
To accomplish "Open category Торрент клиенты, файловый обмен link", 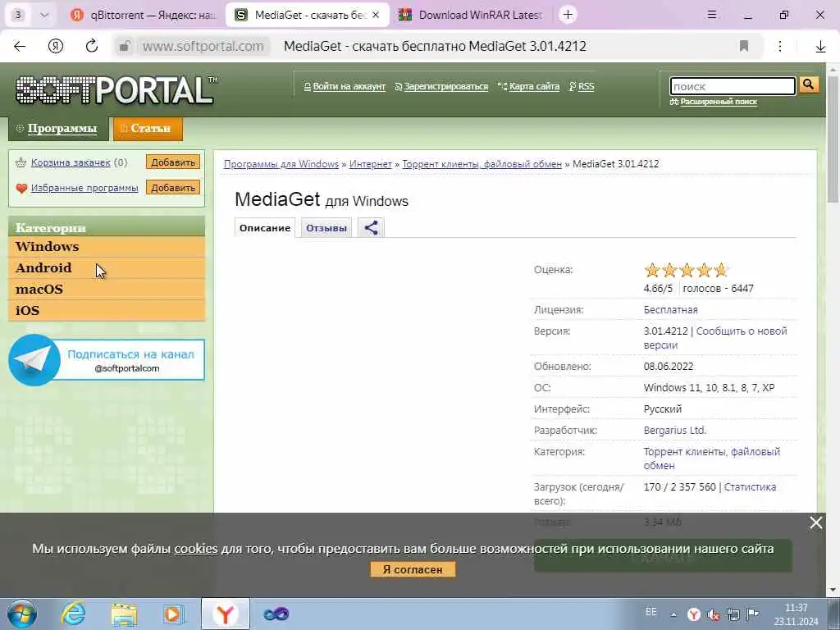I will (711, 459).
